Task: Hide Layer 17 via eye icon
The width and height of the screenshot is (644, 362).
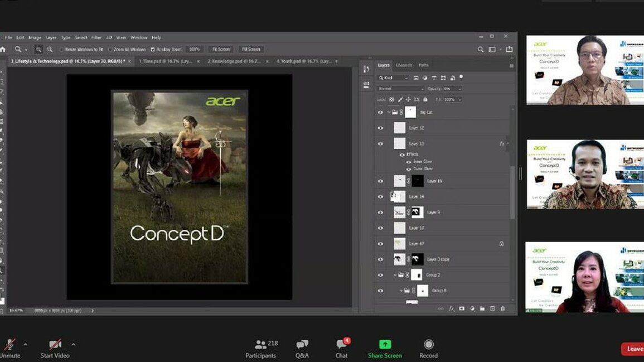Action: click(x=380, y=228)
